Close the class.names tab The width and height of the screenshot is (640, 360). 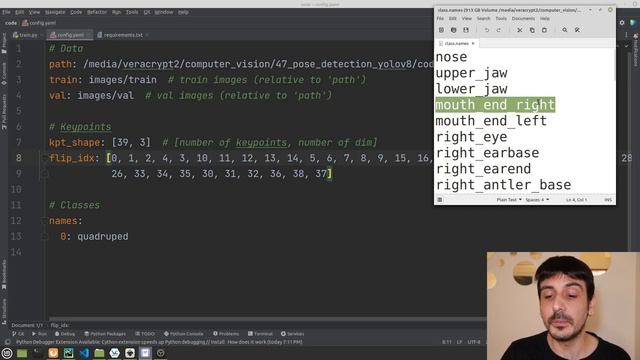click(x=473, y=43)
